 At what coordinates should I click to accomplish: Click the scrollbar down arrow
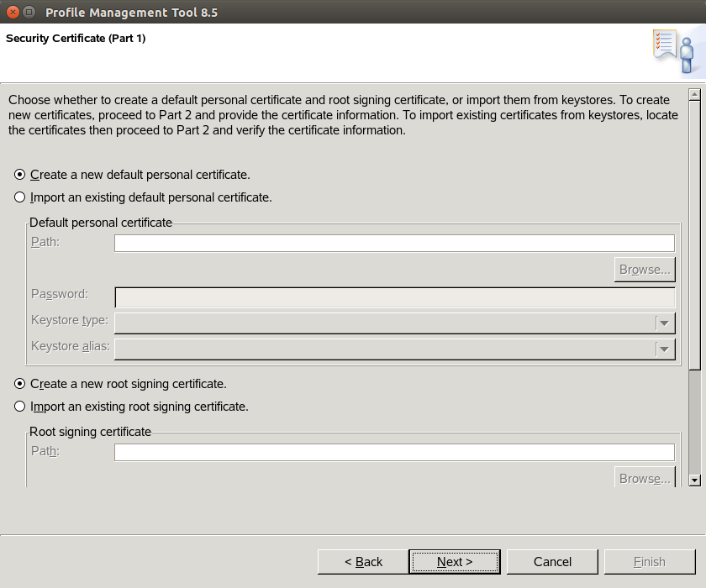coord(694,480)
